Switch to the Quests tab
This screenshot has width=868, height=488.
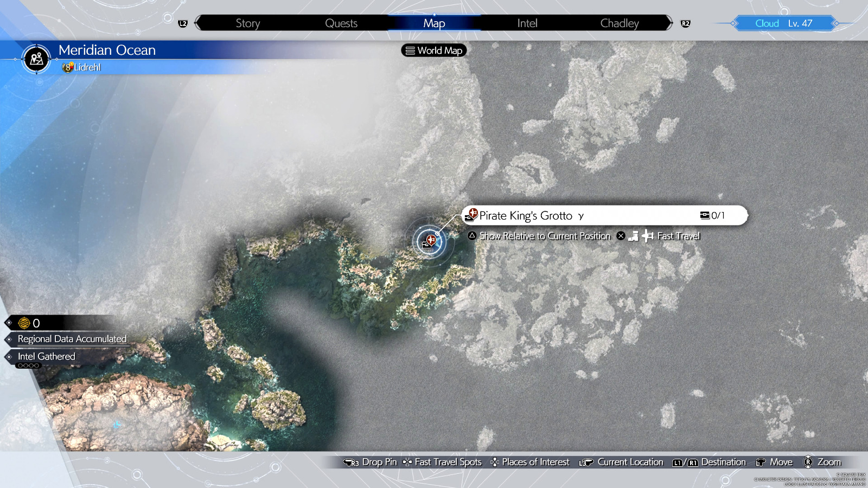click(341, 23)
